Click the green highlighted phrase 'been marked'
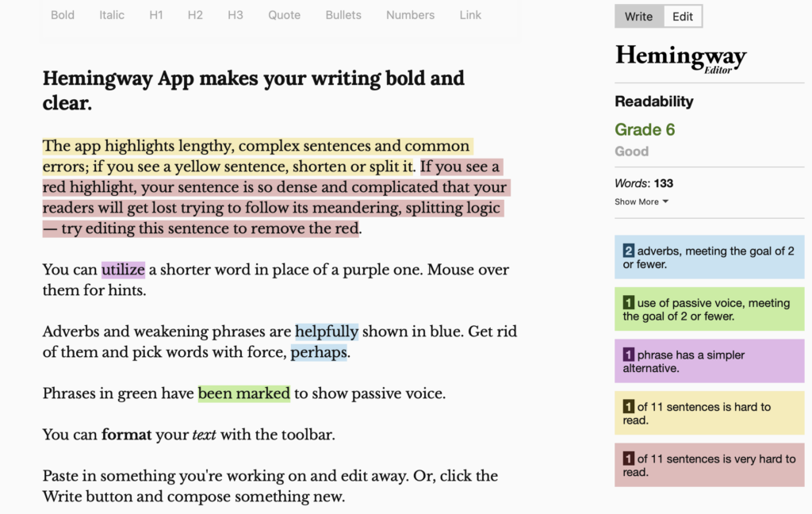This screenshot has height=514, width=812. 243,393
